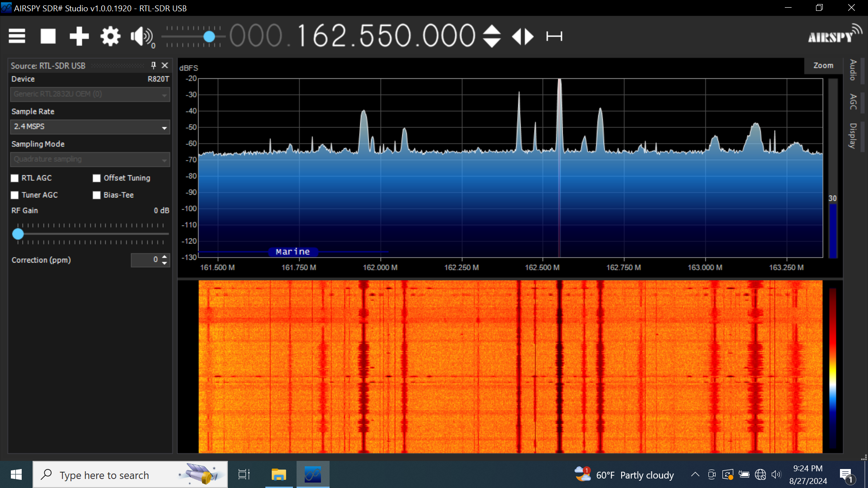Click the plus icon to add a new slice
The image size is (868, 488).
pyautogui.click(x=79, y=36)
